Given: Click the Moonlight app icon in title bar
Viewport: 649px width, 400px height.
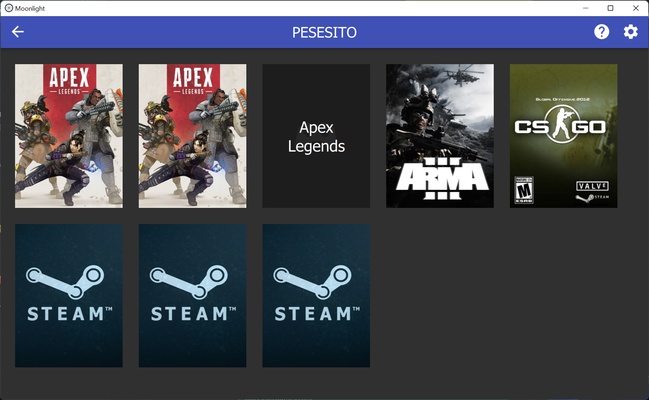Looking at the screenshot, I should (x=8, y=8).
